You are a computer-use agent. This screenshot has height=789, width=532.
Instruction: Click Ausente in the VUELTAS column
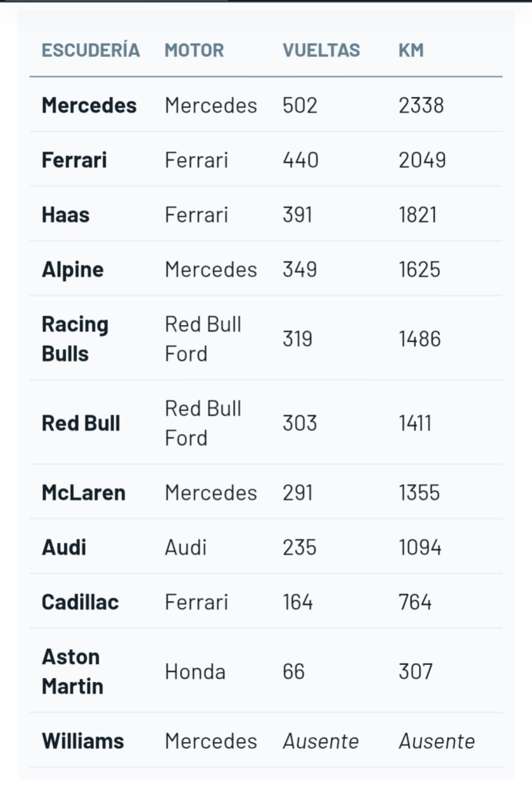pos(320,741)
